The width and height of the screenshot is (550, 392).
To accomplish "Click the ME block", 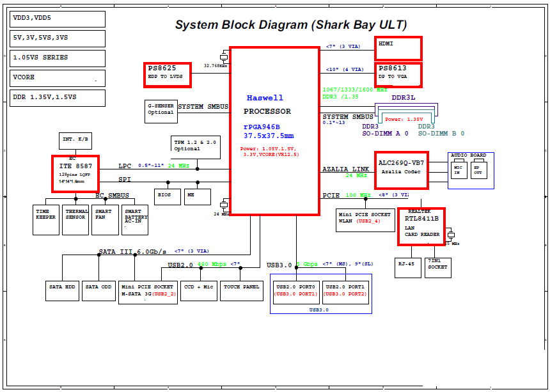I will pyautogui.click(x=198, y=197).
